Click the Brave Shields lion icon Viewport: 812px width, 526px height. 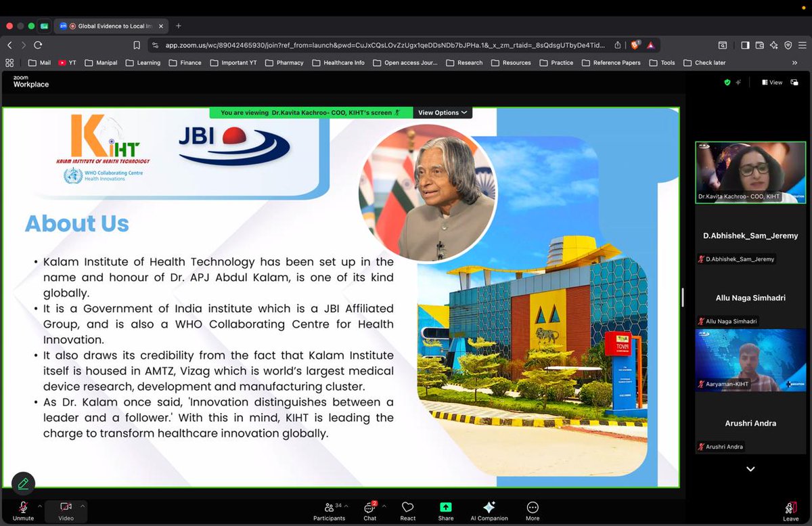tap(635, 45)
